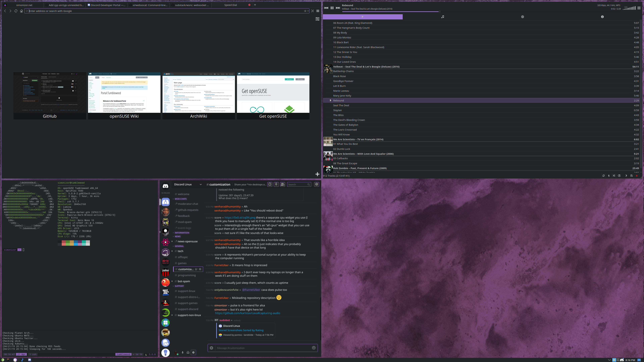Expand the tech channel arrow

[x=172, y=251]
